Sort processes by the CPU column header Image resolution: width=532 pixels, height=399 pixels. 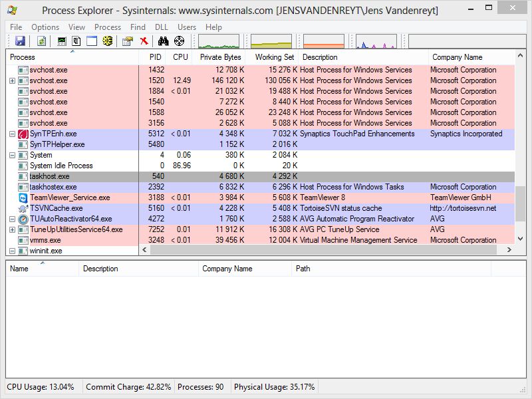click(x=179, y=57)
